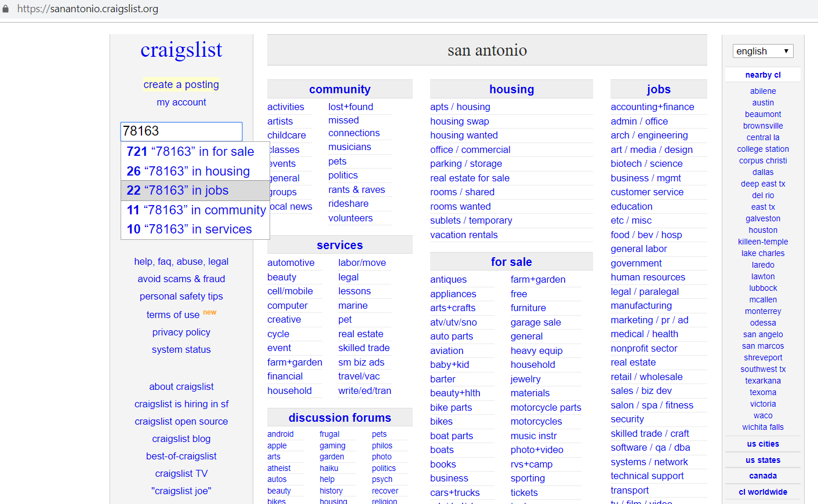Open about craigslist page

[181, 386]
